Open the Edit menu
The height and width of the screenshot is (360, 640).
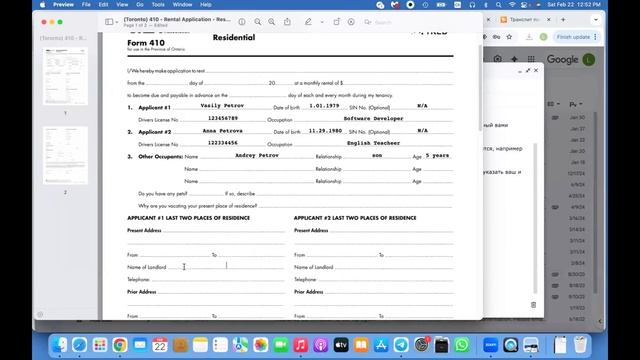pyautogui.click(x=103, y=5)
